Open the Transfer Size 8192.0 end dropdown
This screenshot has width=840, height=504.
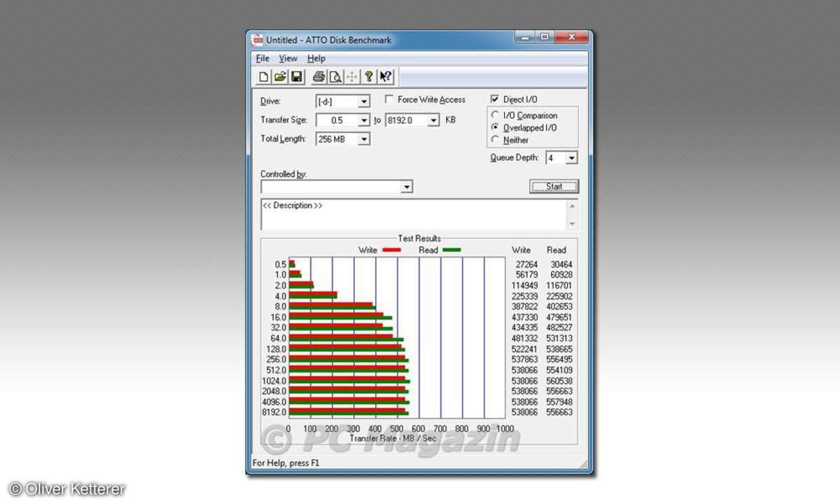coord(433,120)
